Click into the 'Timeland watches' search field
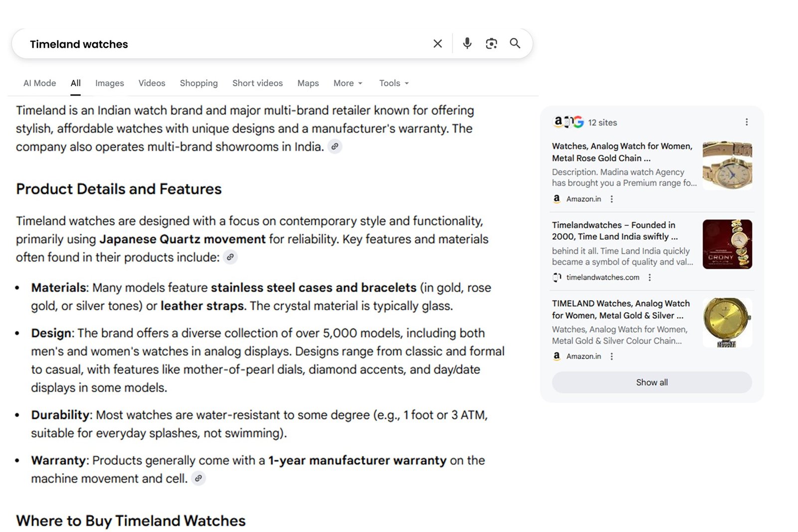 (x=224, y=44)
